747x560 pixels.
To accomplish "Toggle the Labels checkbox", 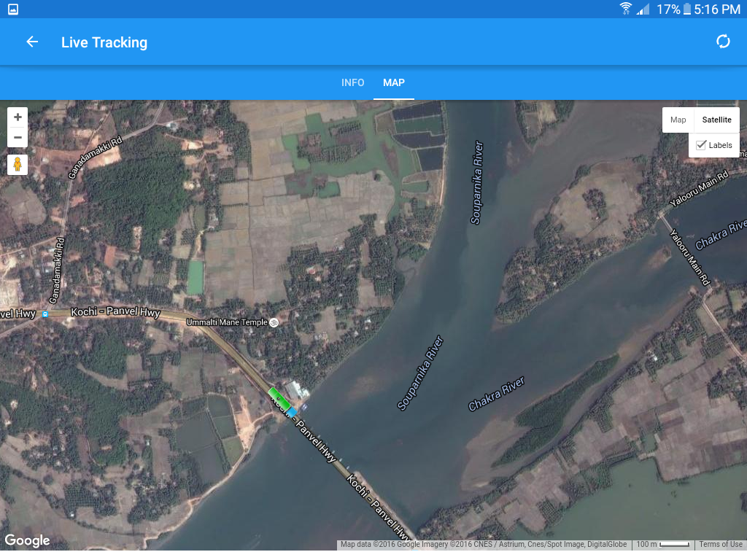I will coord(701,145).
